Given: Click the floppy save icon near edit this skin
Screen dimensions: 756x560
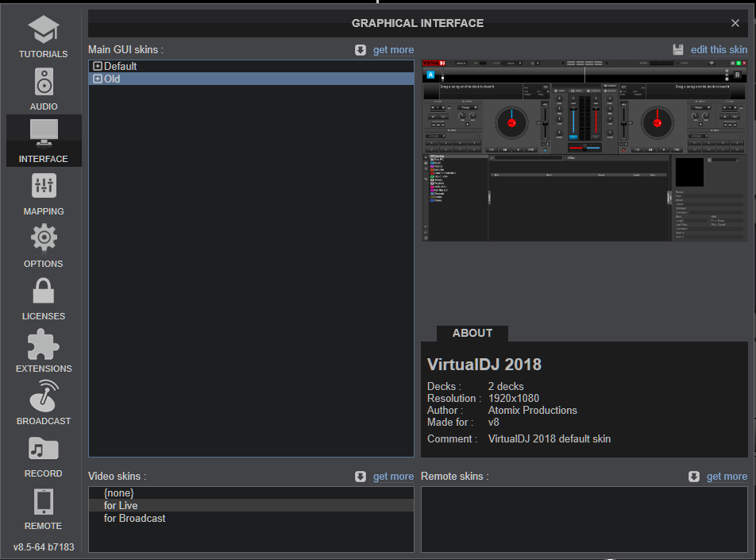Looking at the screenshot, I should tap(678, 50).
